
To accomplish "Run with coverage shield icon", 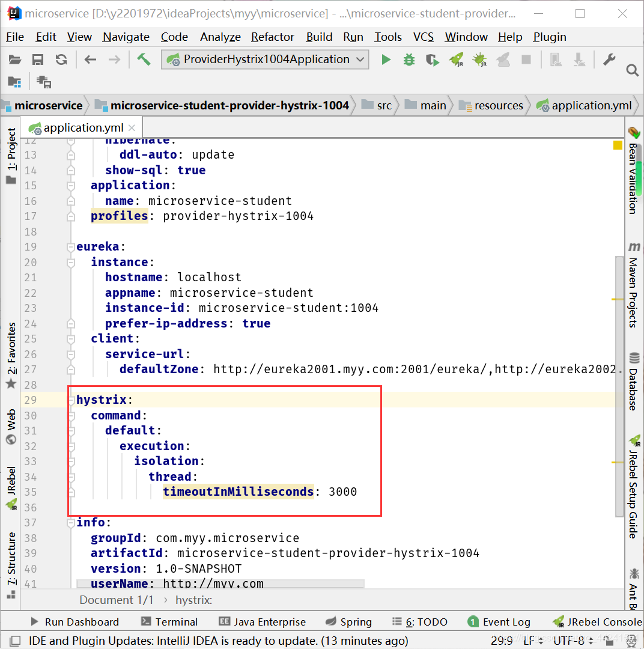I will tap(432, 59).
